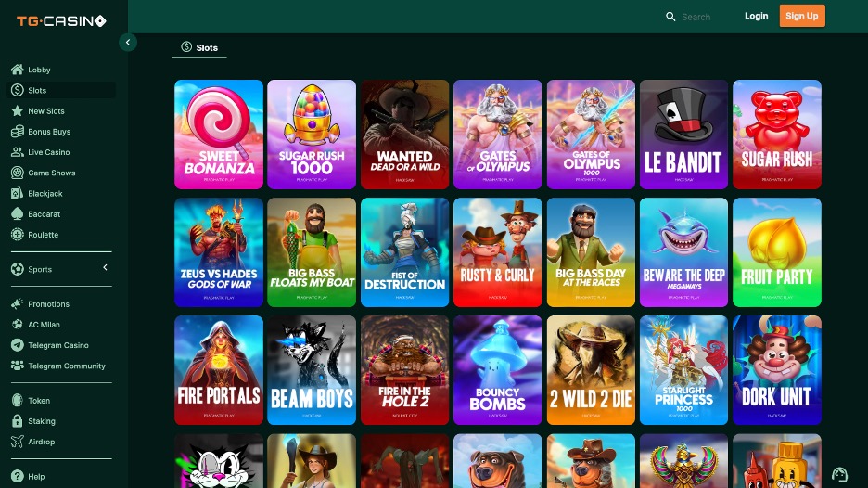This screenshot has height=488, width=868.
Task: Open the support chat headset icon
Action: point(840,474)
